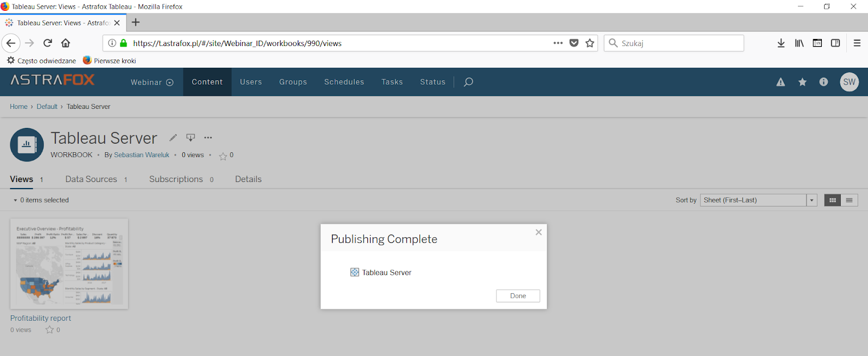Image resolution: width=868 pixels, height=356 pixels.
Task: Switch to list view
Action: click(849, 200)
